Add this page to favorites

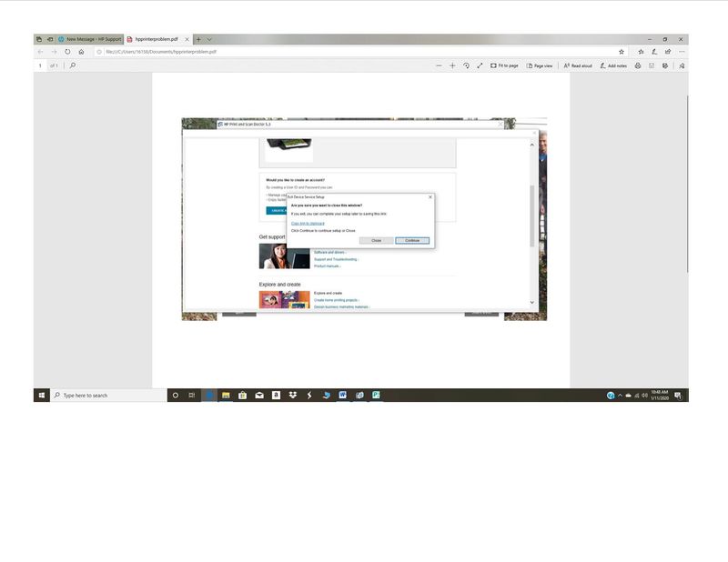pyautogui.click(x=622, y=52)
